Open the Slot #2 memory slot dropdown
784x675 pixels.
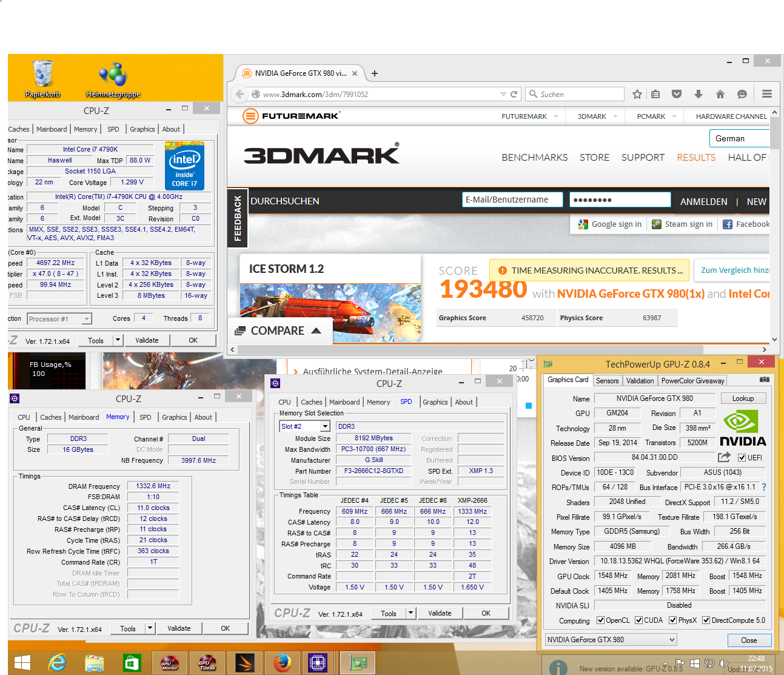pyautogui.click(x=304, y=426)
